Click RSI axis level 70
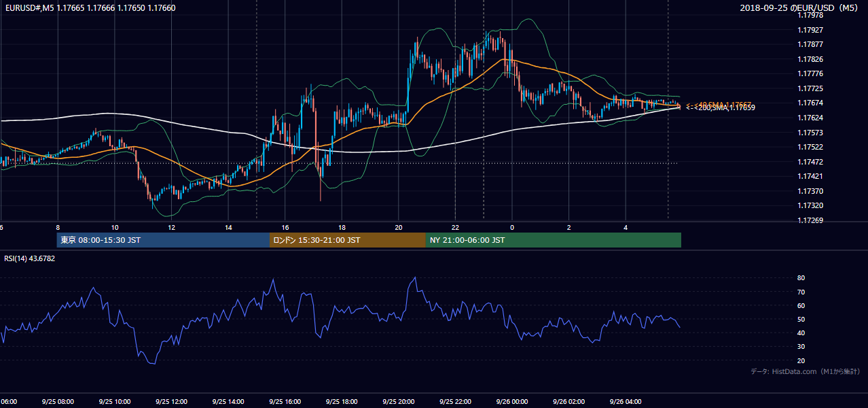This screenshot has height=408, width=868. [801, 292]
